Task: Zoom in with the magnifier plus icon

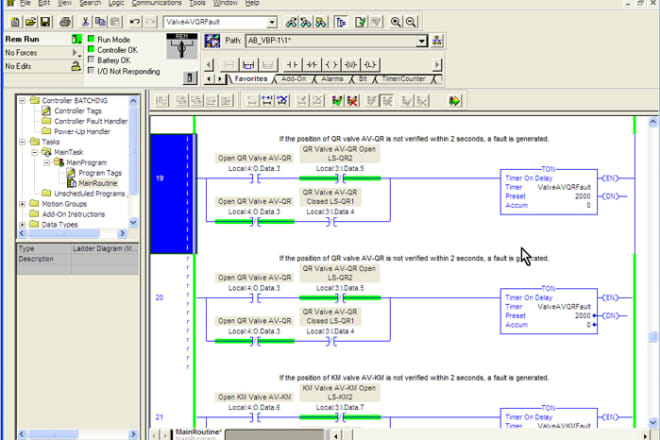Action: (x=396, y=22)
